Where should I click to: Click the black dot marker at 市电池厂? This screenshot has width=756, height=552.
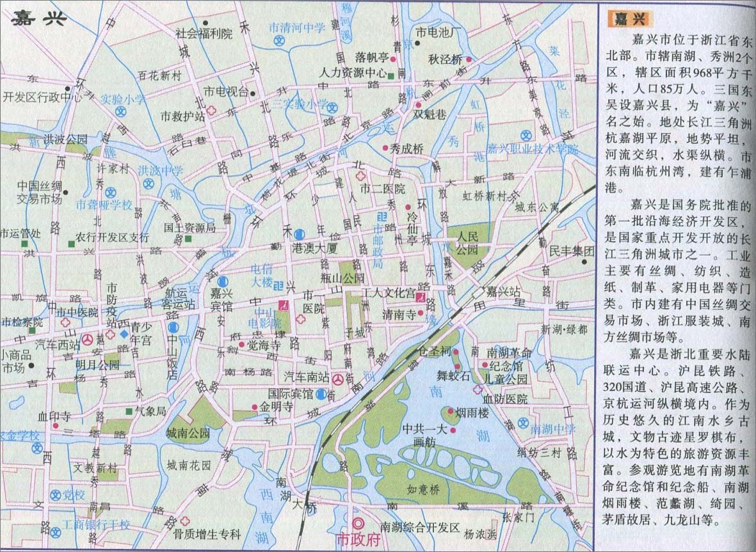point(417,43)
